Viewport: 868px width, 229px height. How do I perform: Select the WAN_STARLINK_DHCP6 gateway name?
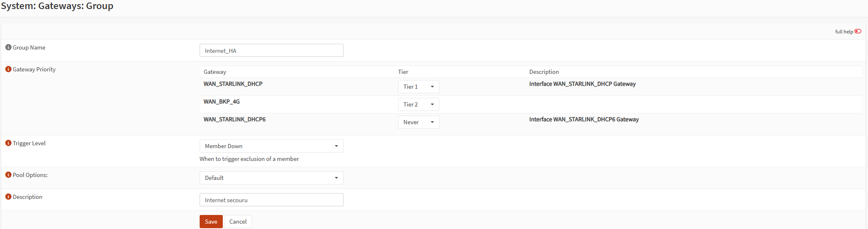[x=234, y=119]
